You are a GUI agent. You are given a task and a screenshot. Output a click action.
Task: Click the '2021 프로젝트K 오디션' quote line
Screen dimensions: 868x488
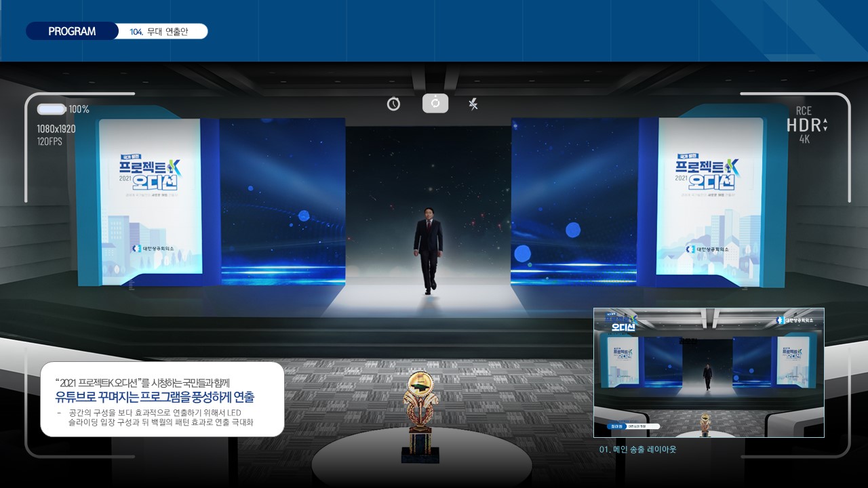(142, 383)
